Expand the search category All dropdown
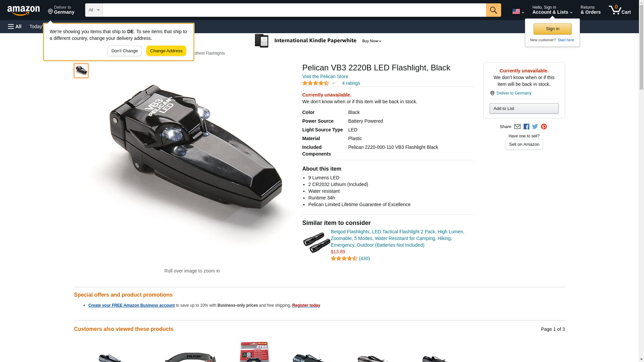 click(94, 10)
